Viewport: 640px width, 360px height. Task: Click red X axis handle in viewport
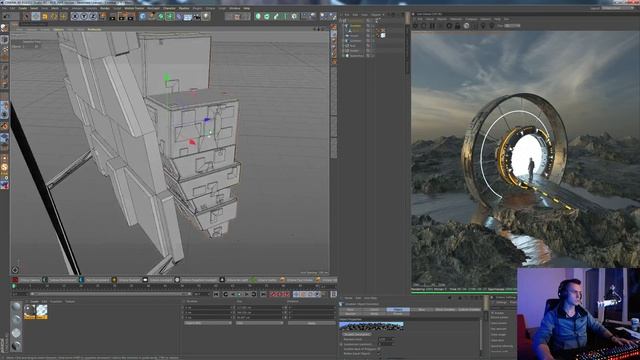192,142
